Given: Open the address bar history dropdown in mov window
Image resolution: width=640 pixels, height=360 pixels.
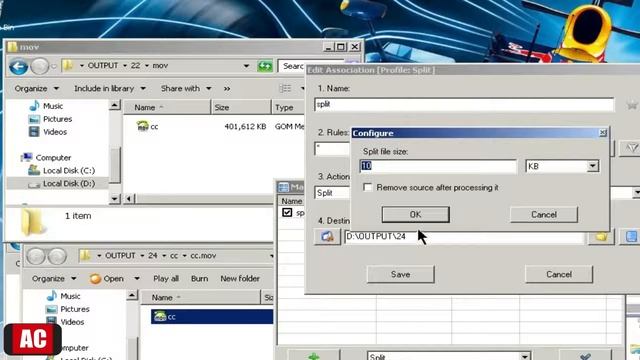Looking at the screenshot, I should pyautogui.click(x=246, y=66).
